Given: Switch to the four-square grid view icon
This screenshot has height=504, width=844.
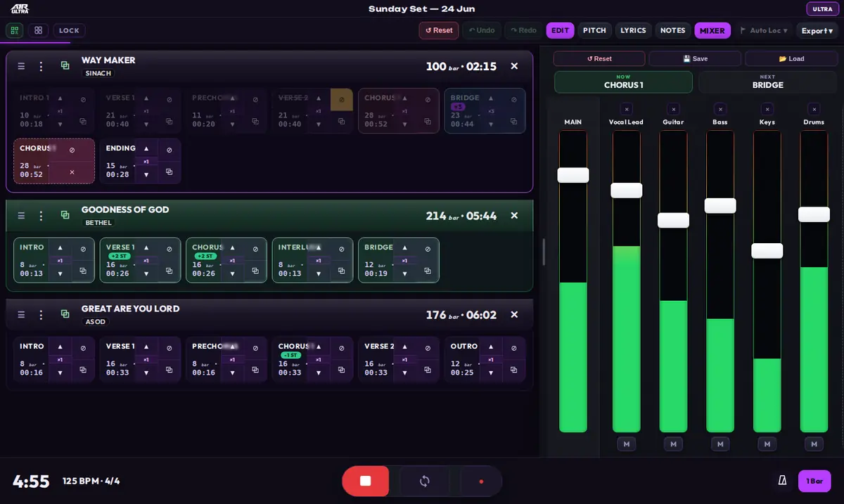Looking at the screenshot, I should coord(38,30).
